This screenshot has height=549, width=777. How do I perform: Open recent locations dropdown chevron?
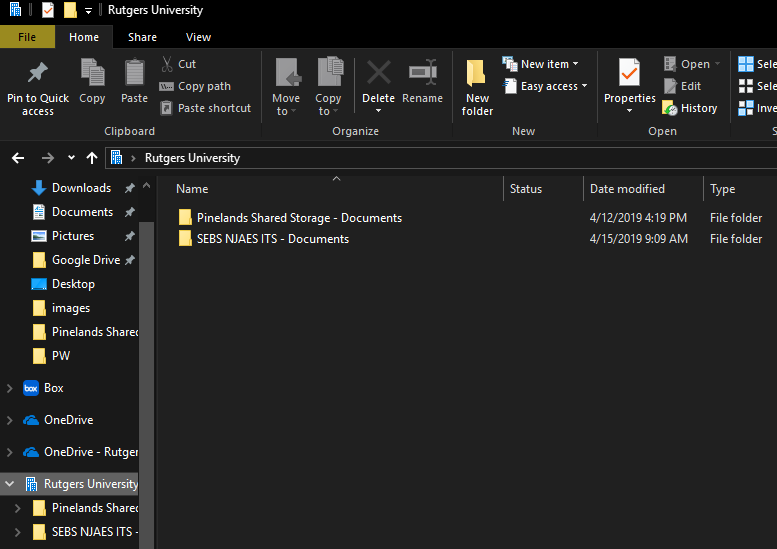(71, 158)
